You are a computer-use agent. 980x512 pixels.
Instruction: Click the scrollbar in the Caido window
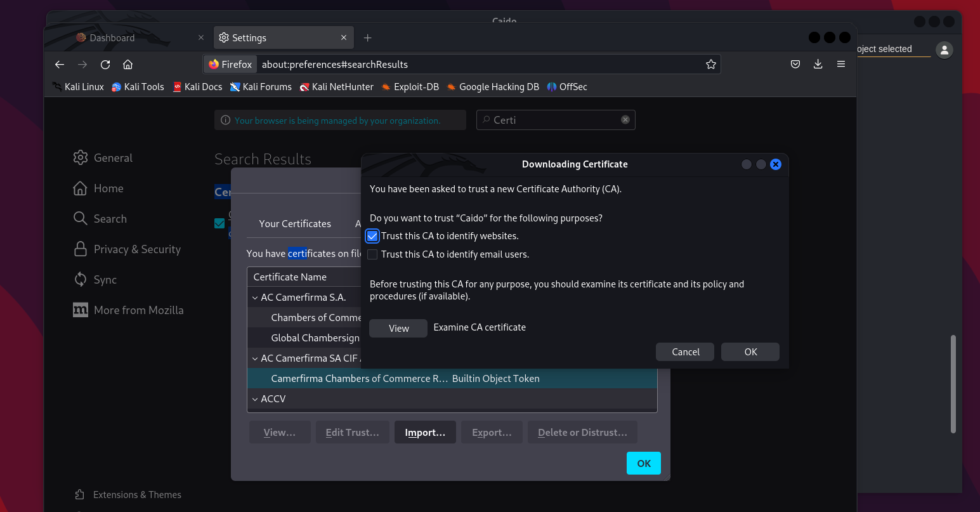[x=953, y=384]
